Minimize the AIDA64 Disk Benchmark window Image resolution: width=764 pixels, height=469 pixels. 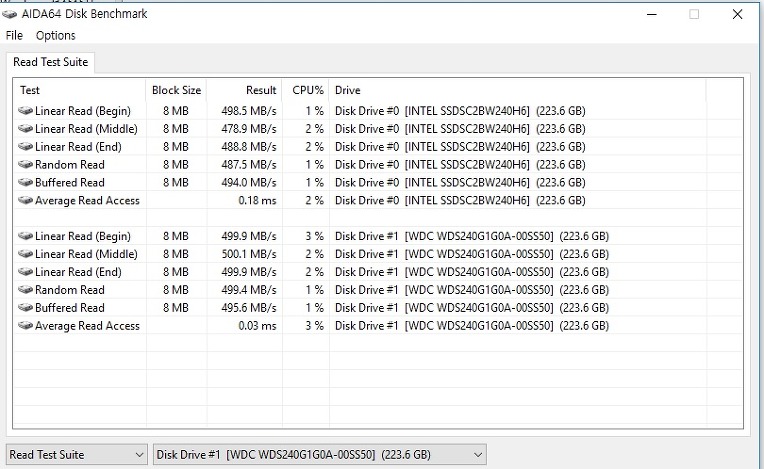coord(651,15)
